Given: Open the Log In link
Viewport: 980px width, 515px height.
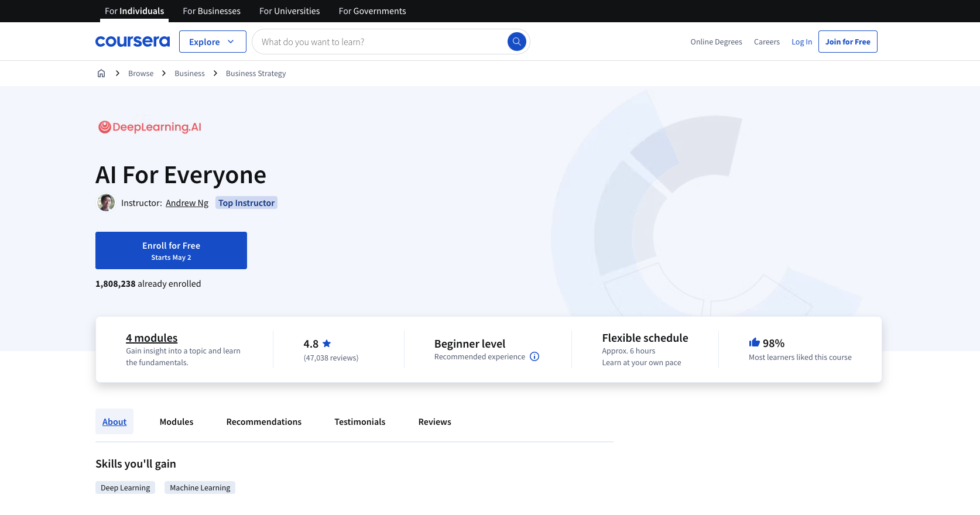Looking at the screenshot, I should (801, 42).
